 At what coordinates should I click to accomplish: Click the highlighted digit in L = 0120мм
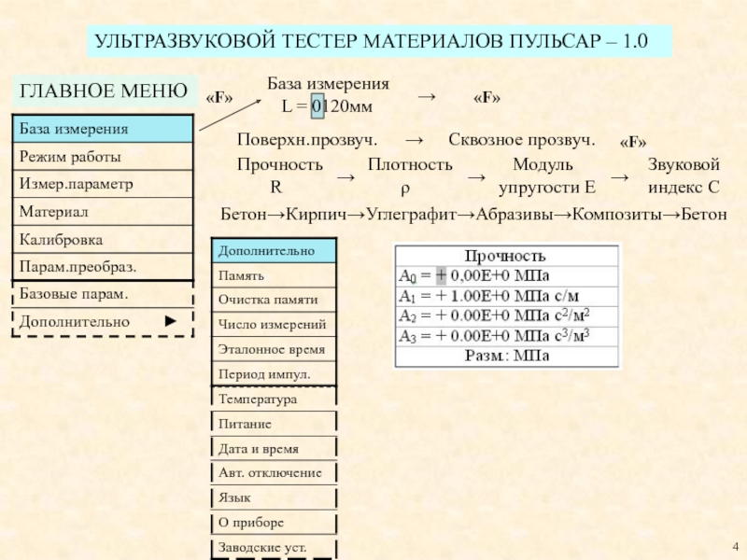[x=318, y=106]
